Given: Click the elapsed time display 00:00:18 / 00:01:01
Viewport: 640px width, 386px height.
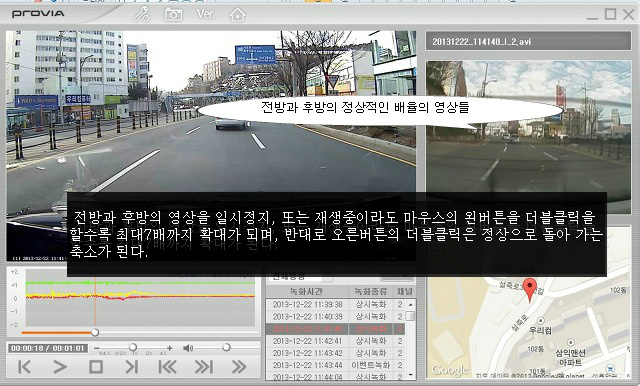Looking at the screenshot, I should pyautogui.click(x=48, y=348).
